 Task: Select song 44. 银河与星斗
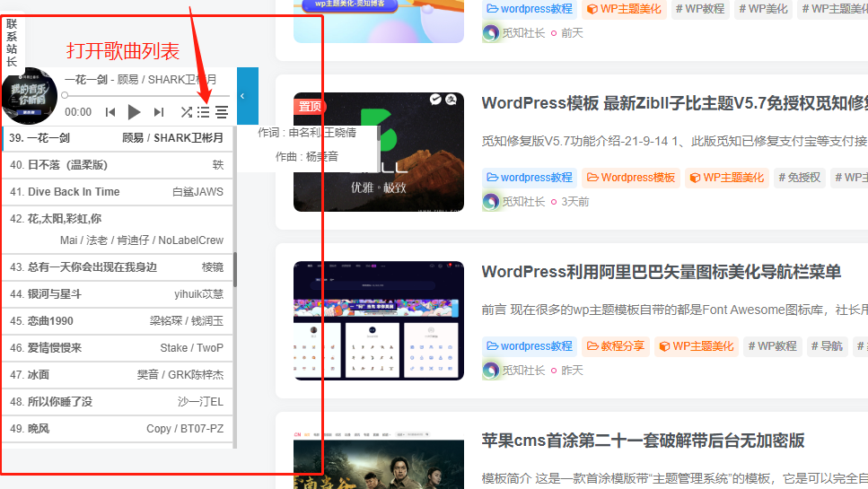(118, 294)
